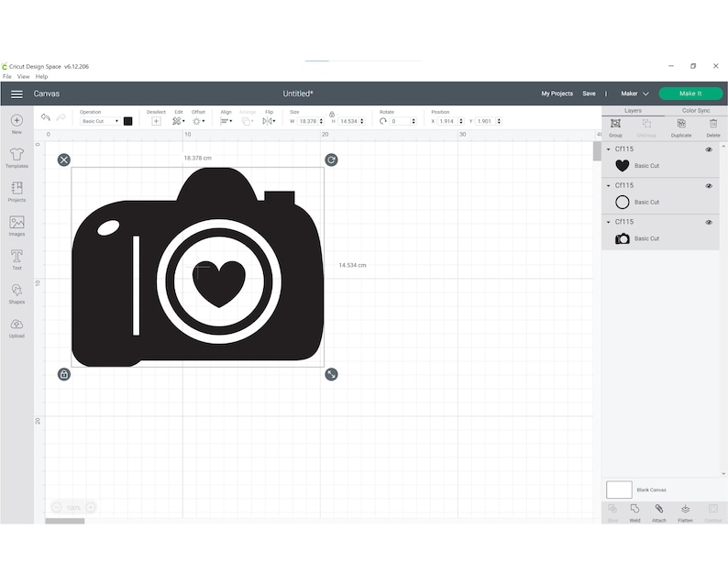Open the Shapes tool
The height and width of the screenshot is (585, 728).
[17, 292]
